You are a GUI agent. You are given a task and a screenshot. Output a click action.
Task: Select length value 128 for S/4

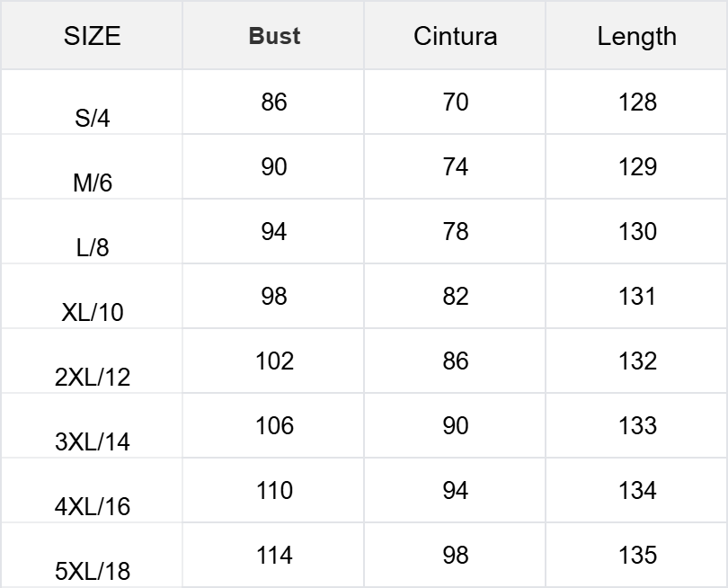pyautogui.click(x=636, y=102)
